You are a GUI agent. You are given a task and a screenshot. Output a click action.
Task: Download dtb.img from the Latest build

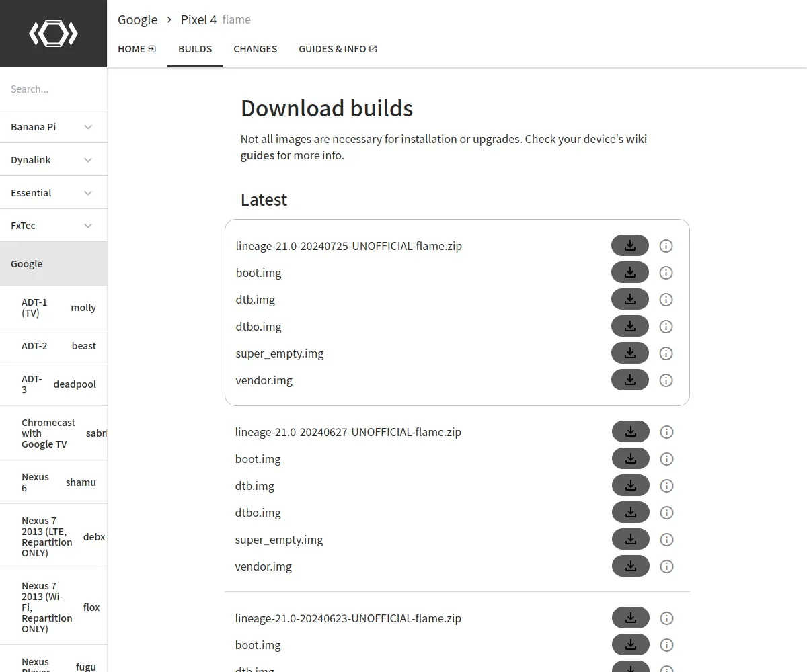coord(630,299)
